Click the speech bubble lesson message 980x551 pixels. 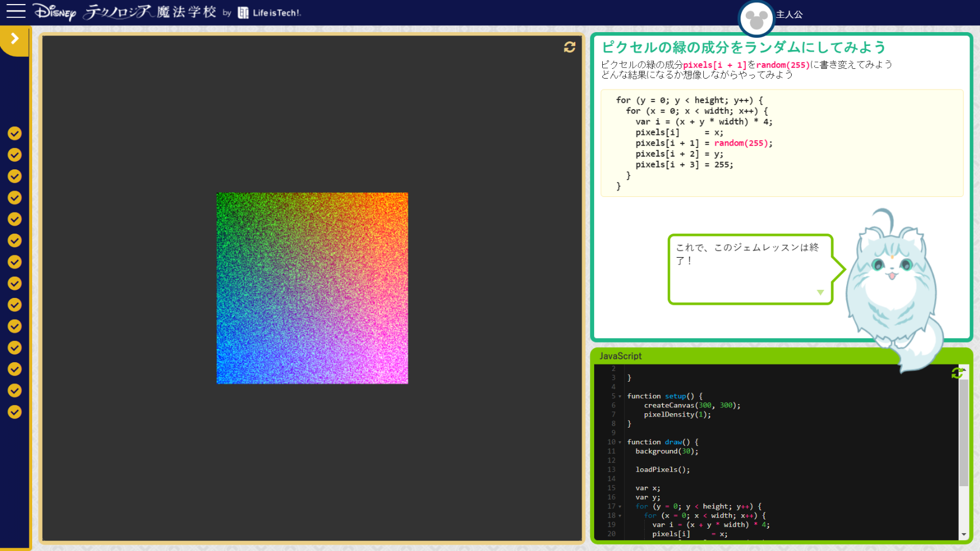pos(747,254)
